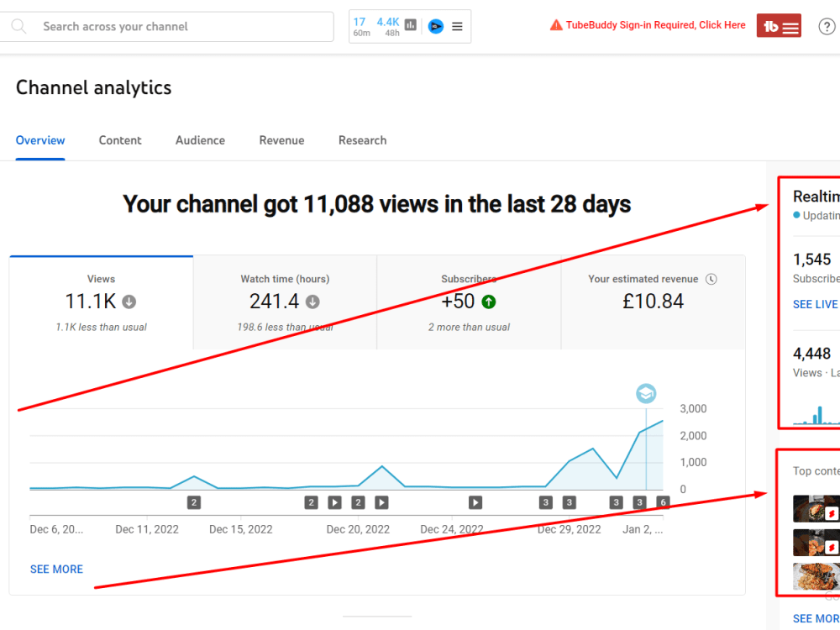
Task: Click the warning triangle beside TubeBuddy sign-in message
Action: (x=555, y=25)
